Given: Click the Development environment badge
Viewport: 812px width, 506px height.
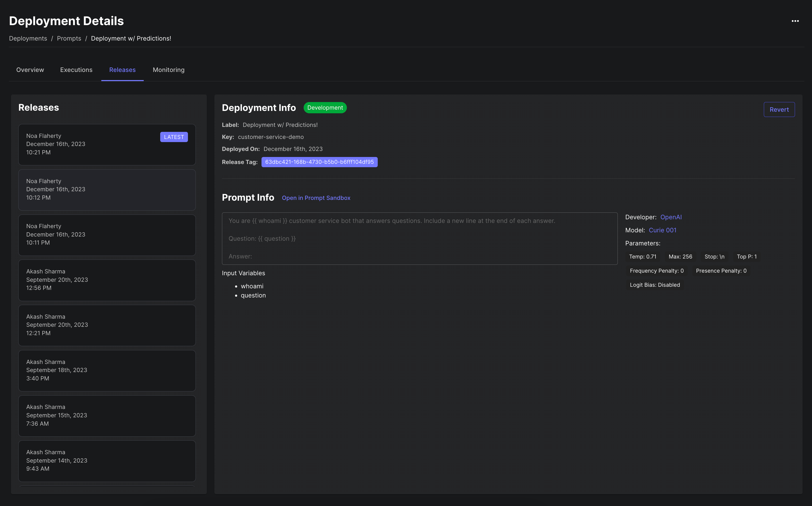Looking at the screenshot, I should [325, 108].
